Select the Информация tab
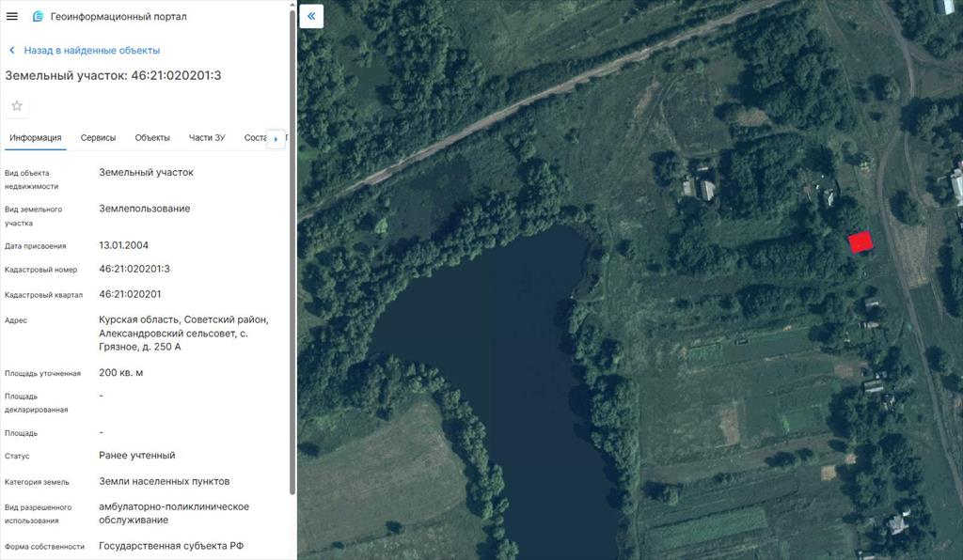963x560 pixels. 35,138
